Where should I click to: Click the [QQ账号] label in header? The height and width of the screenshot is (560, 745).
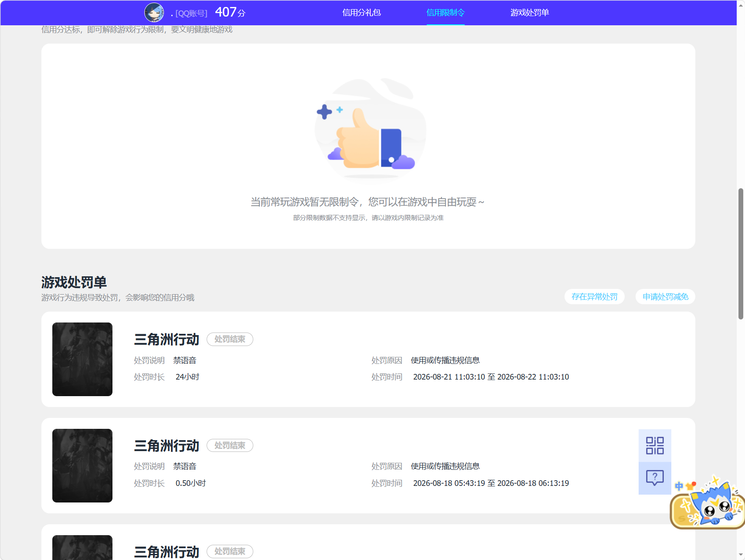click(191, 14)
